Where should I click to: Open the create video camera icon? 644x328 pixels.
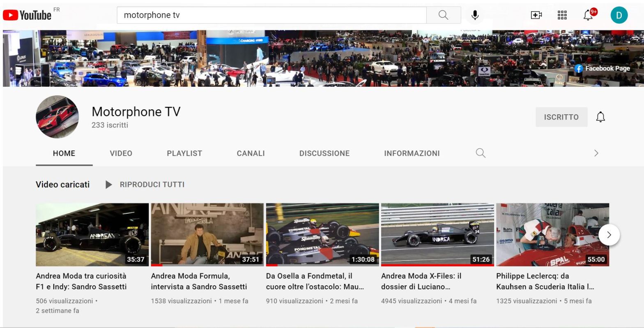coord(536,15)
